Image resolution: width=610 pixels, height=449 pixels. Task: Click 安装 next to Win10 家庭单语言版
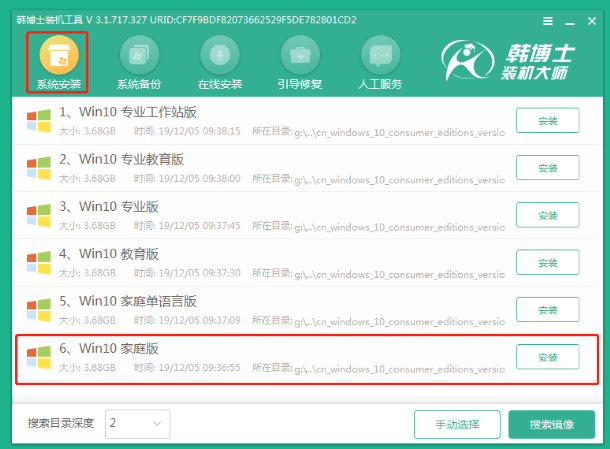tap(547, 310)
